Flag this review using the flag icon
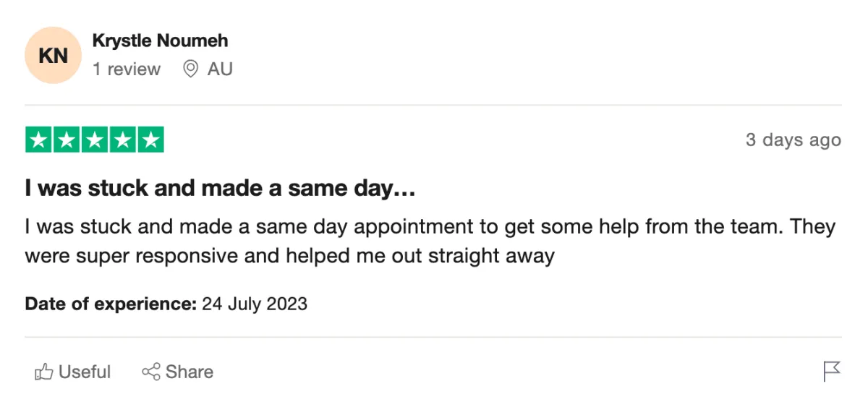 832,372
